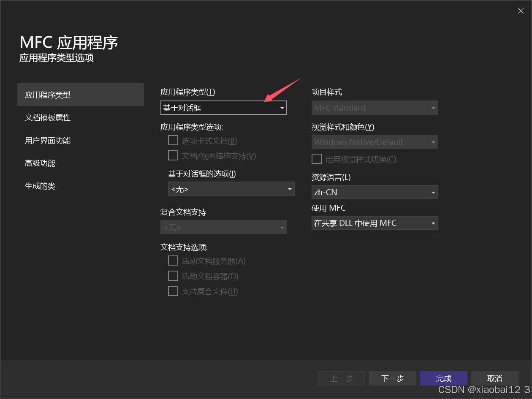Screen dimensions: 532x399
Task: Click the 视觉样式和颜色(Y) label
Action: 343,127
